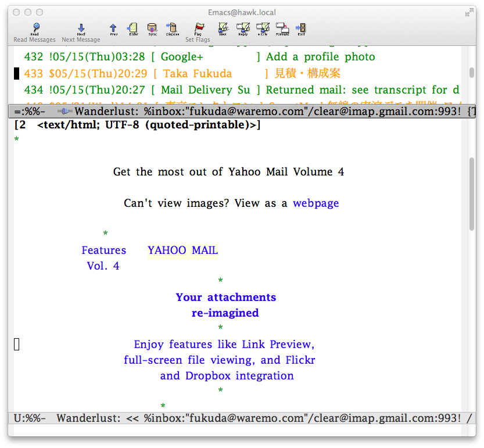Click the Enter message toolbar icon

coord(133,29)
